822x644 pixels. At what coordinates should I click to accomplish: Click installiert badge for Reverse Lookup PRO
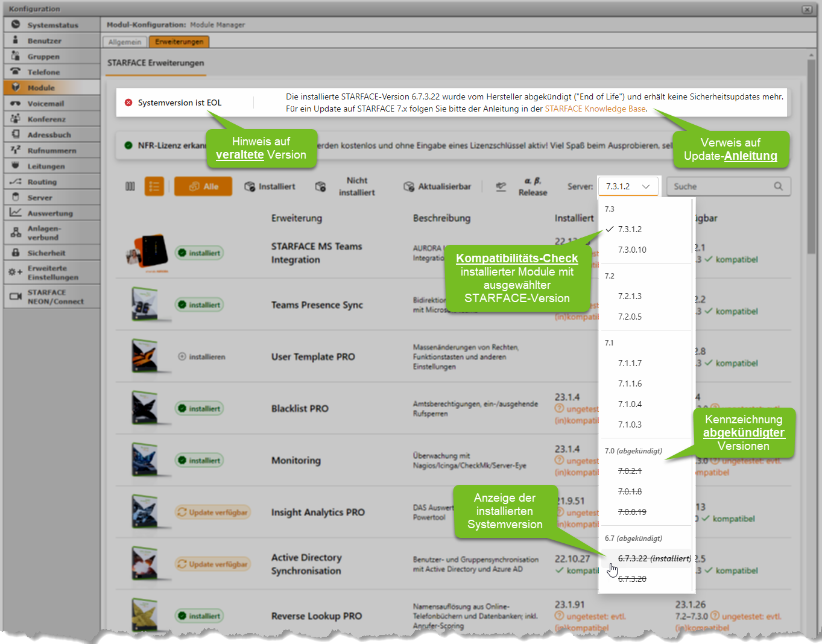[199, 616]
